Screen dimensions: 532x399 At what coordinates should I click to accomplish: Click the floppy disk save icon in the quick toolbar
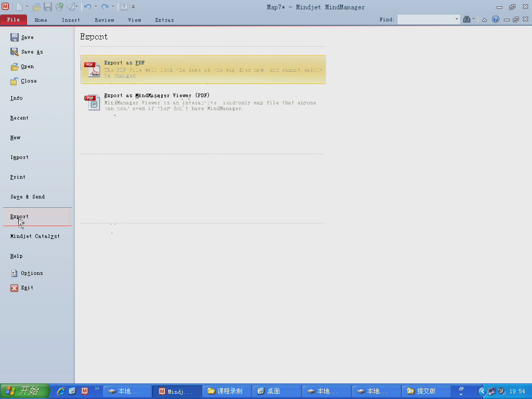coord(48,6)
